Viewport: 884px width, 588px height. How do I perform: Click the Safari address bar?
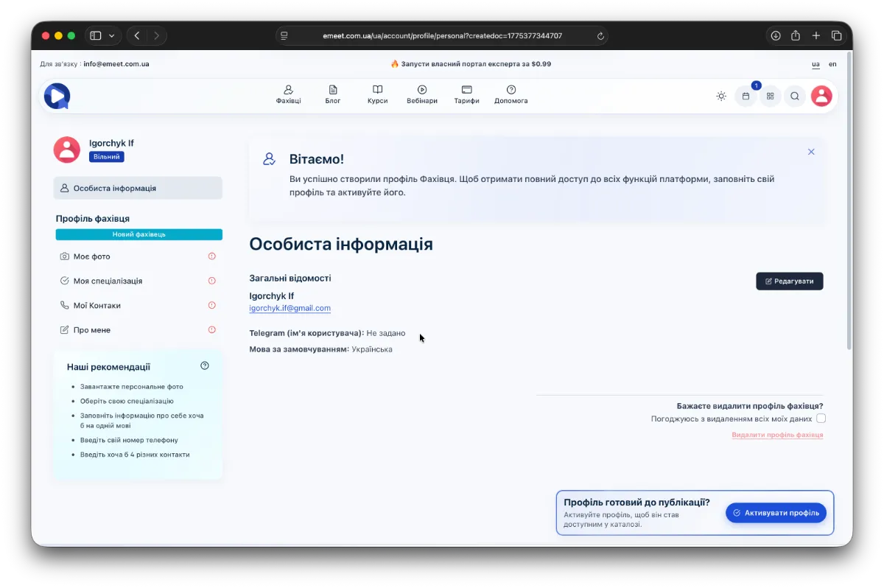[x=442, y=35]
